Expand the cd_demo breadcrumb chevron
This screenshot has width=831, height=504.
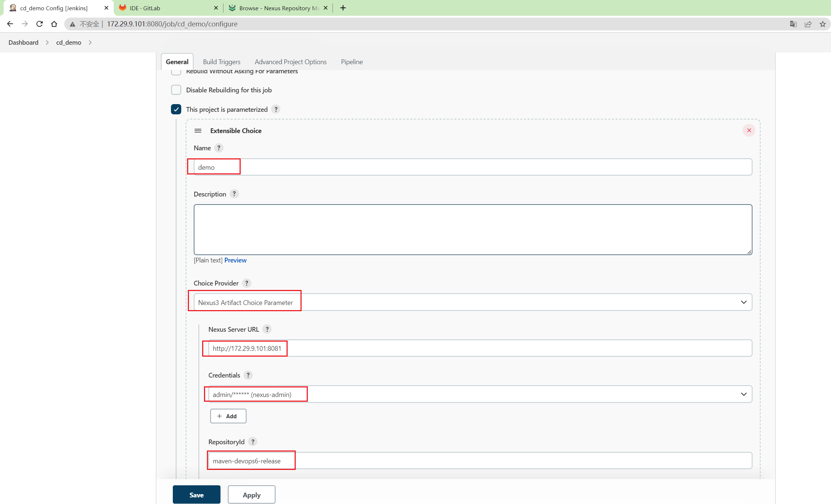(90, 43)
